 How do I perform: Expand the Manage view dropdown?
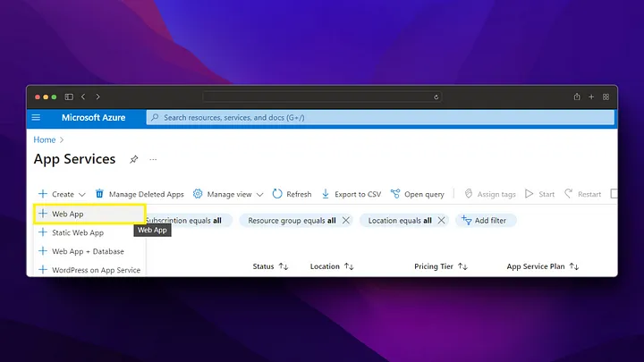click(228, 194)
